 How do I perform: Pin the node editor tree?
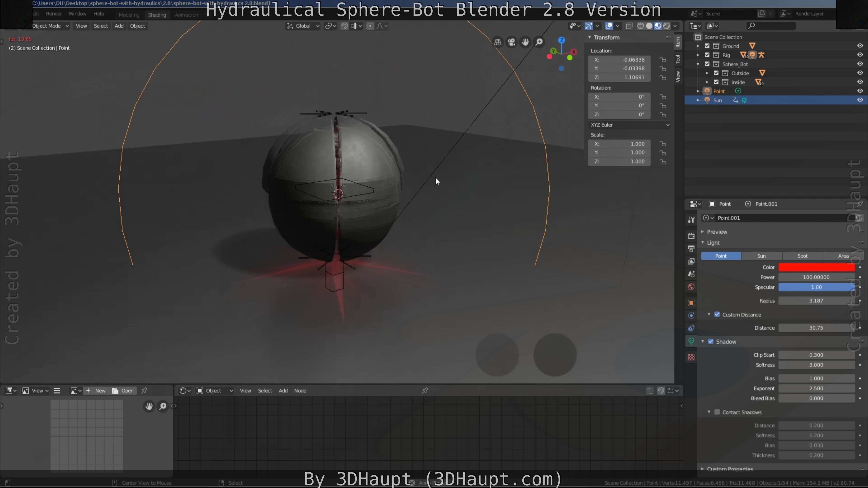[425, 391]
